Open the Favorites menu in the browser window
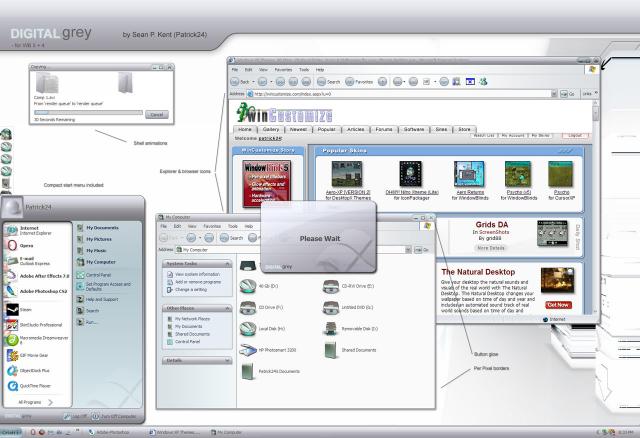This screenshot has height=438, width=640. click(x=283, y=70)
